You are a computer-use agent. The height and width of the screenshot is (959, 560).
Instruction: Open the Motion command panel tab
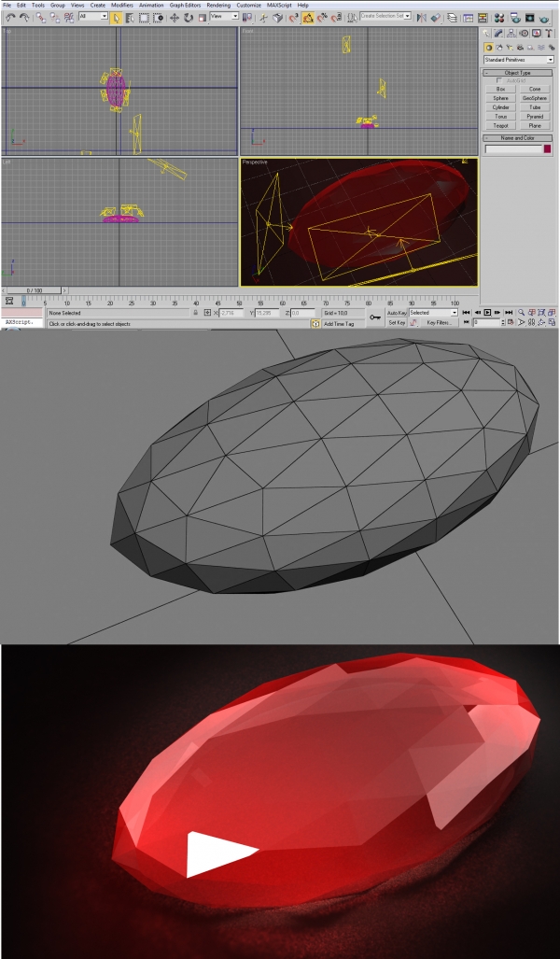coord(524,34)
